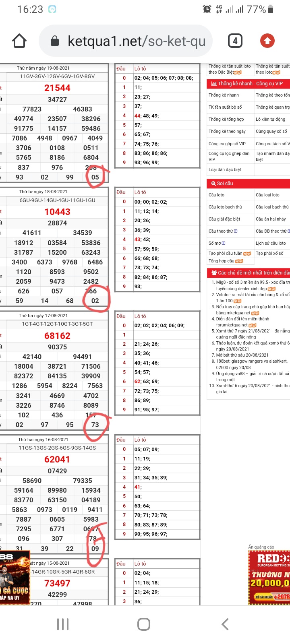Image resolution: width=290 pixels, height=644 pixels.
Task: Tap header Thứ tư ngày 18-08-2021
Action: pos(43,192)
